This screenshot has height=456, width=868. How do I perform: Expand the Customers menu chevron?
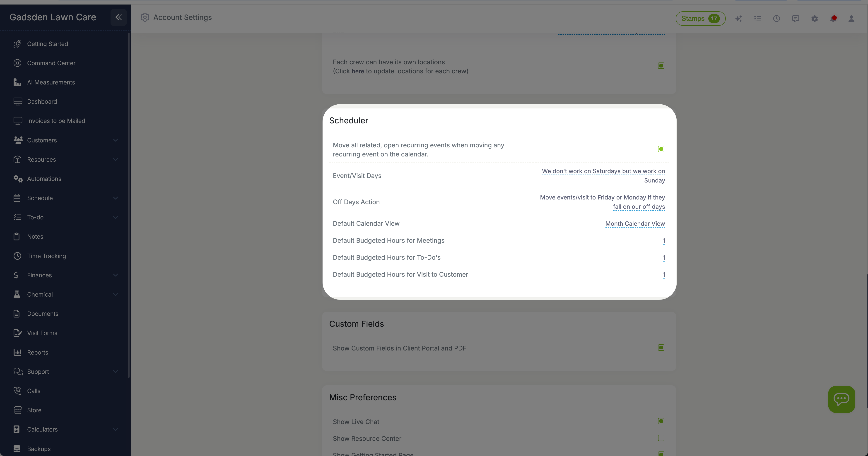pos(116,140)
